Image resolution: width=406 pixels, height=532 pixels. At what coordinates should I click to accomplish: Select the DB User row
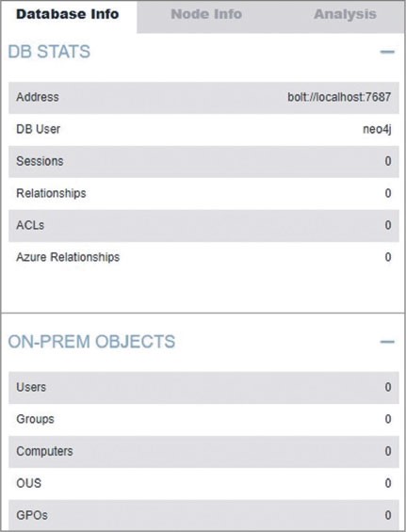point(203,129)
